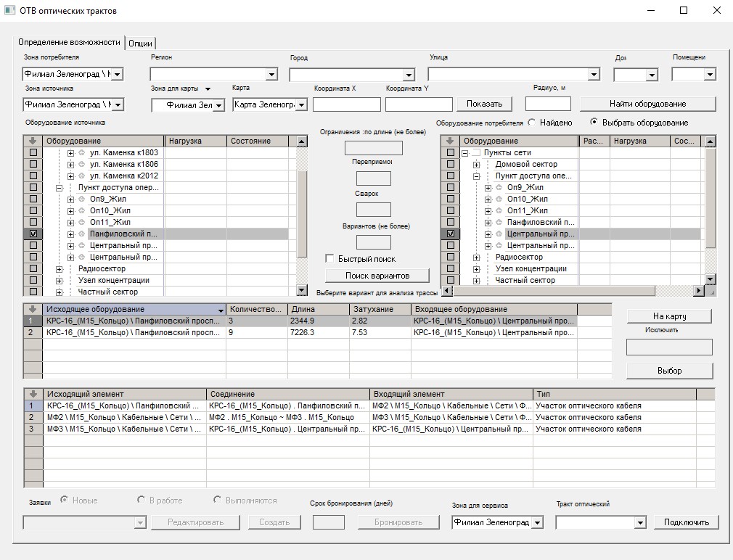Focus the Координата Y input field
Viewport: 733px width, 560px height.
click(x=419, y=104)
